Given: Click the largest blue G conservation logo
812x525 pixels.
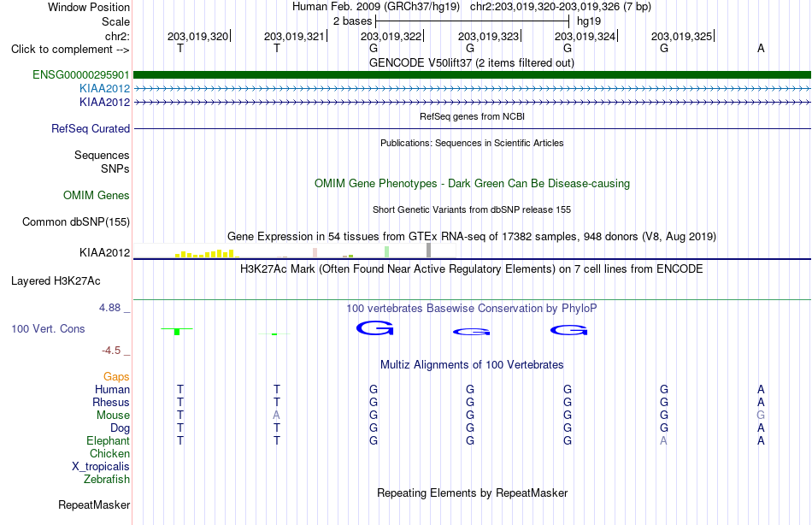Looking at the screenshot, I should click(375, 328).
